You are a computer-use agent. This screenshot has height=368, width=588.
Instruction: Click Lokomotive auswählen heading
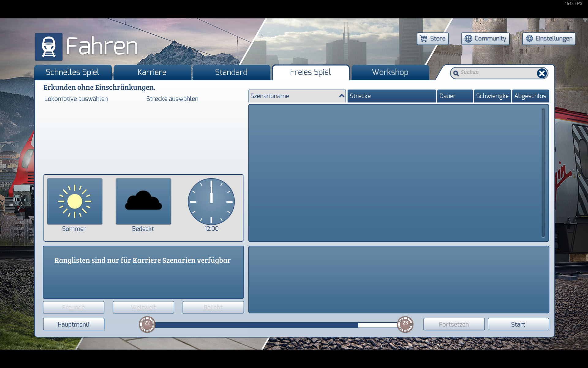click(x=76, y=99)
